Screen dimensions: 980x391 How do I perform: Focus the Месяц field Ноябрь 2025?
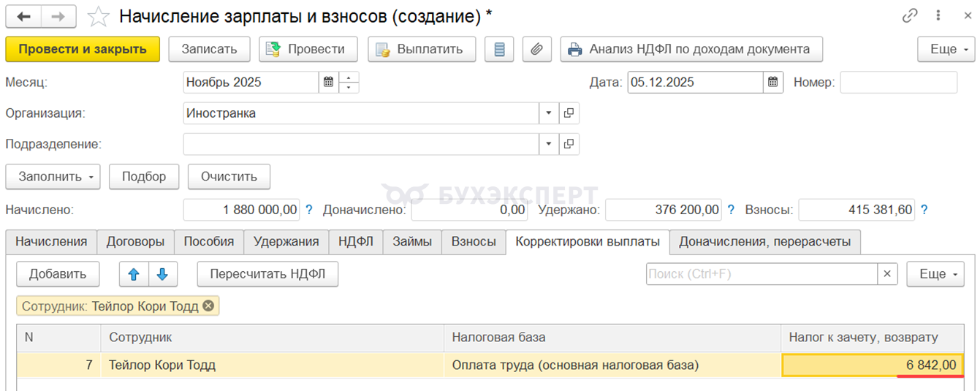tap(251, 82)
